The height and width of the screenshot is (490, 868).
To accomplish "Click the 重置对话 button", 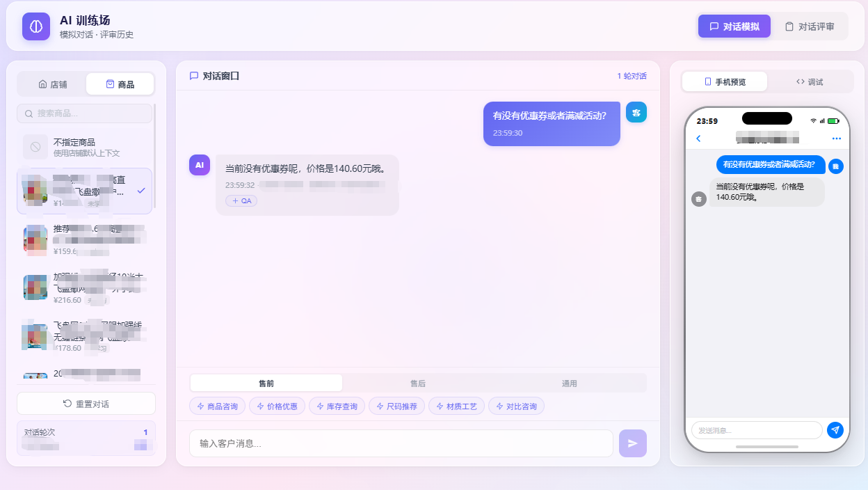I will click(85, 404).
